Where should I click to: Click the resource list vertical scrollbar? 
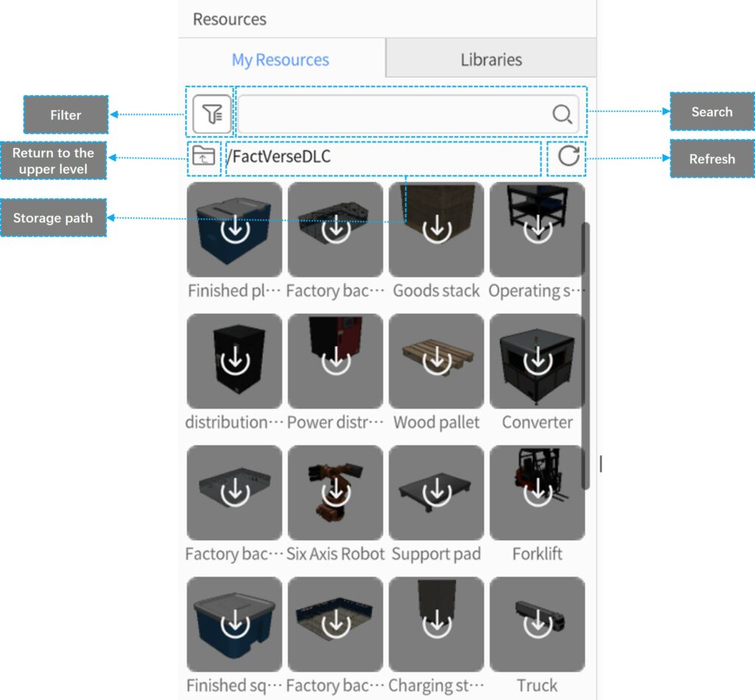585,354
